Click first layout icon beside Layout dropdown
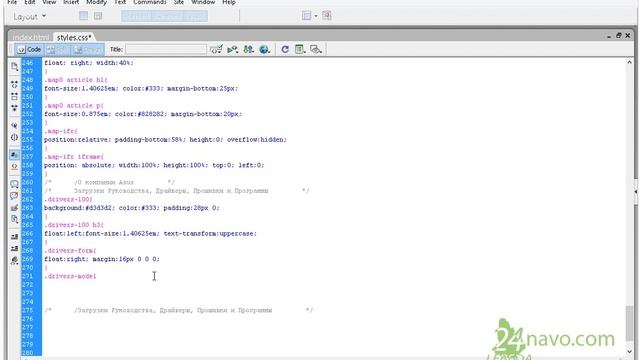The width and height of the screenshot is (640, 360). [83, 16]
